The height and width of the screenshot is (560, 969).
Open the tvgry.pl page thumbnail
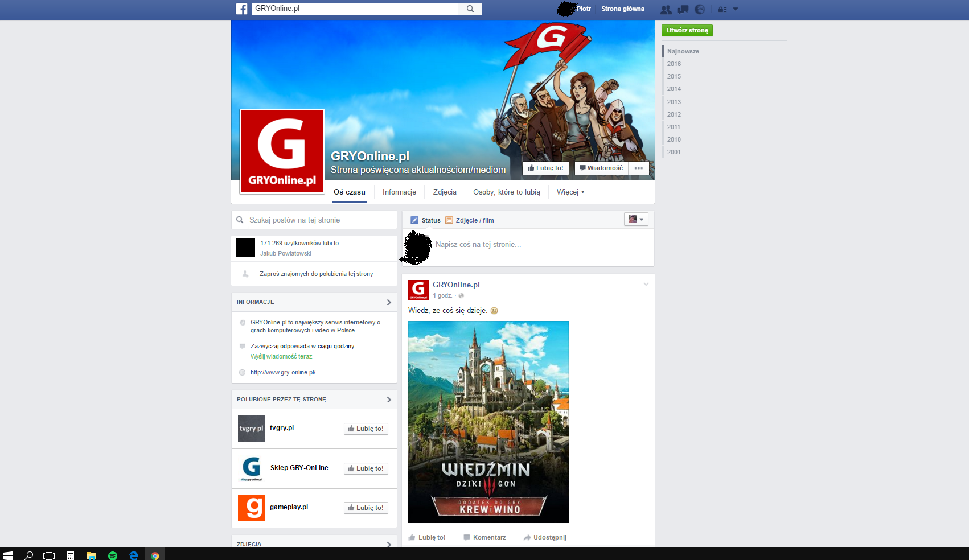tap(251, 429)
